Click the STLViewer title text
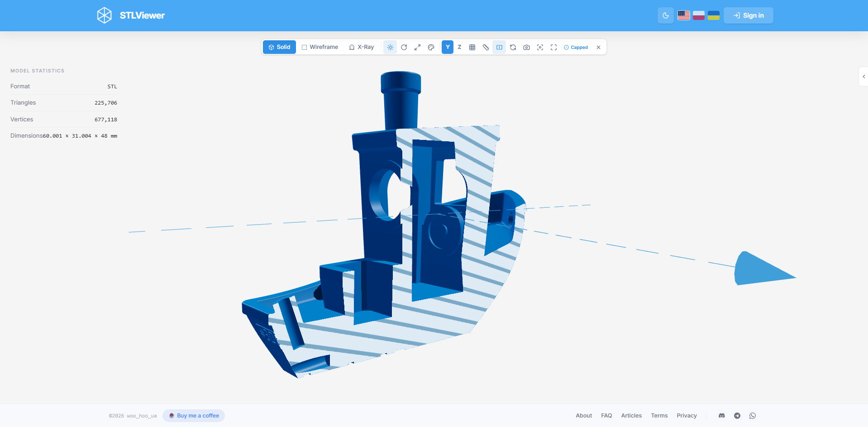 (142, 15)
